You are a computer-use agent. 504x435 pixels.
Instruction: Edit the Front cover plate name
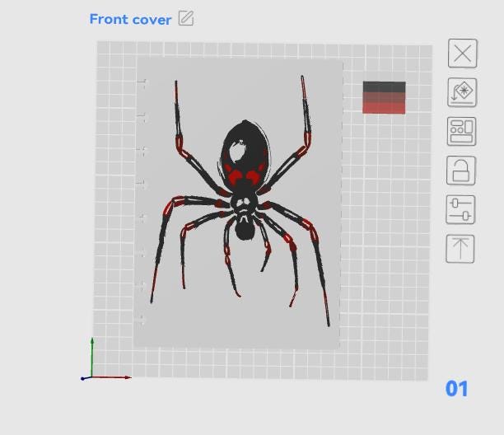coord(186,18)
